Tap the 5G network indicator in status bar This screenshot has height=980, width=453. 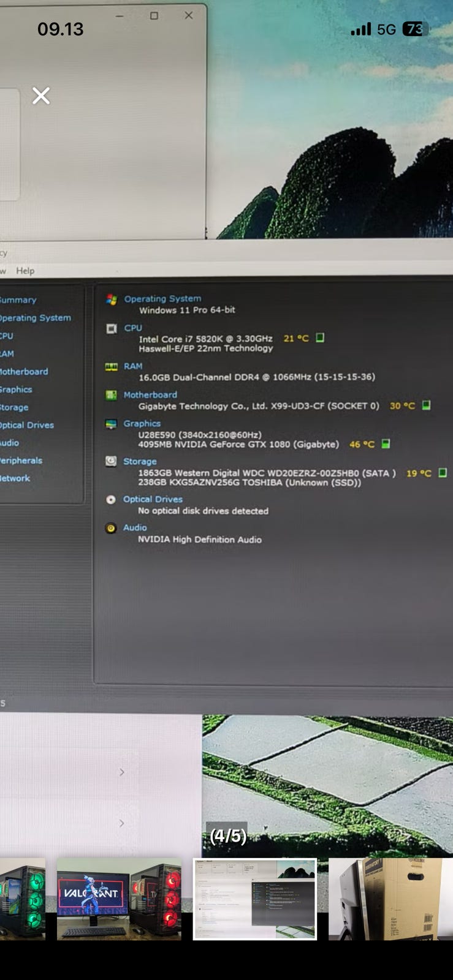(x=386, y=29)
